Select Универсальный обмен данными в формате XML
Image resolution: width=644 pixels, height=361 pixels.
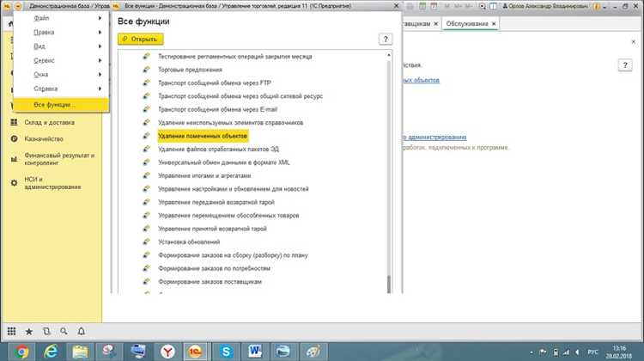(224, 162)
